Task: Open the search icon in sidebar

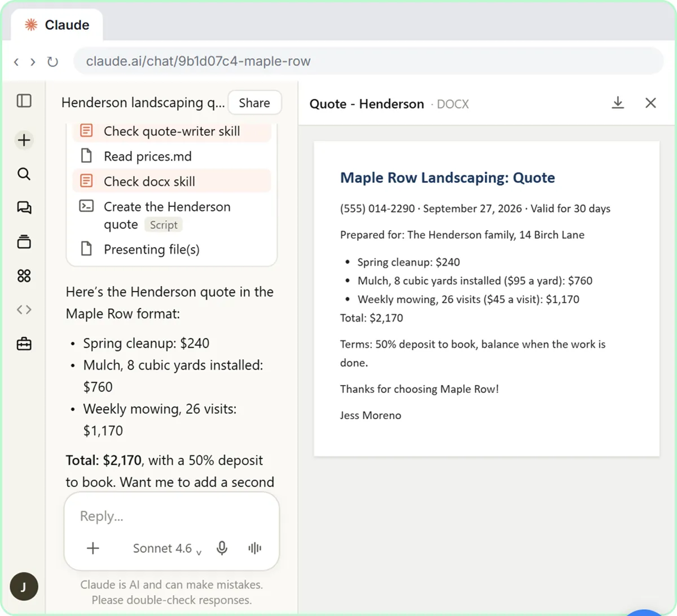Action: pyautogui.click(x=24, y=174)
